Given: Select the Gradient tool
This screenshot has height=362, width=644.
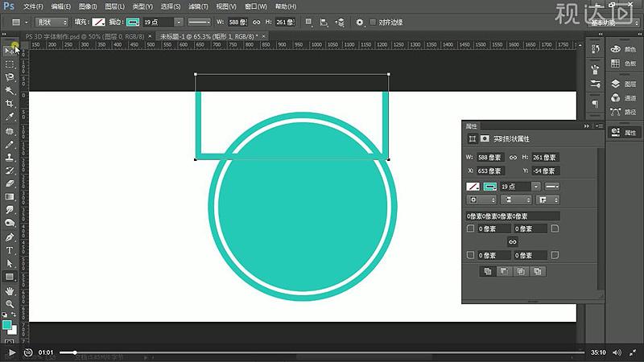Looking at the screenshot, I should coord(9,196).
